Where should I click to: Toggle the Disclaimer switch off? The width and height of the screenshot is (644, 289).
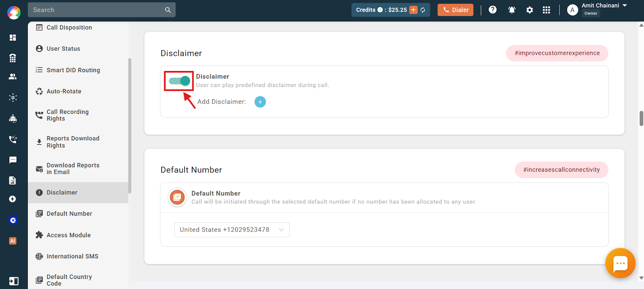(179, 81)
